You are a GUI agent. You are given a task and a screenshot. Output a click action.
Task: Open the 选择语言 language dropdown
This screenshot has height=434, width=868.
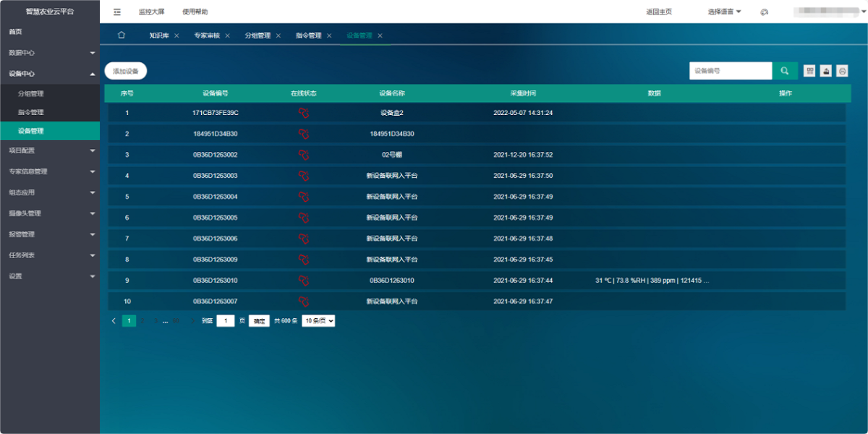[720, 12]
